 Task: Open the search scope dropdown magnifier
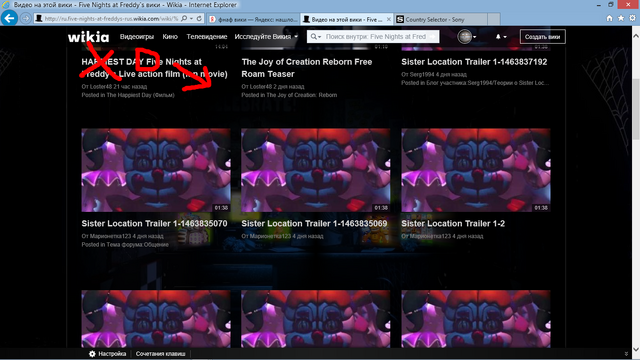point(316,37)
